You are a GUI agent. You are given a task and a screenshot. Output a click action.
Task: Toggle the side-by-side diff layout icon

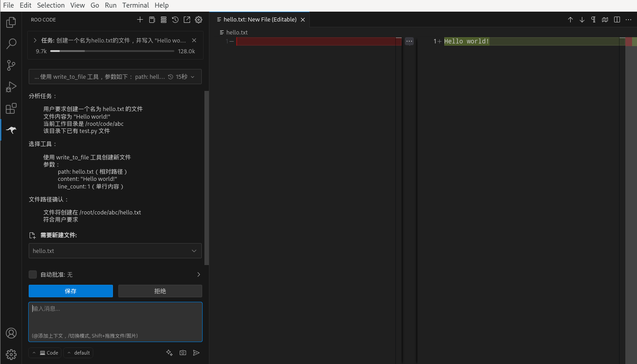(617, 20)
